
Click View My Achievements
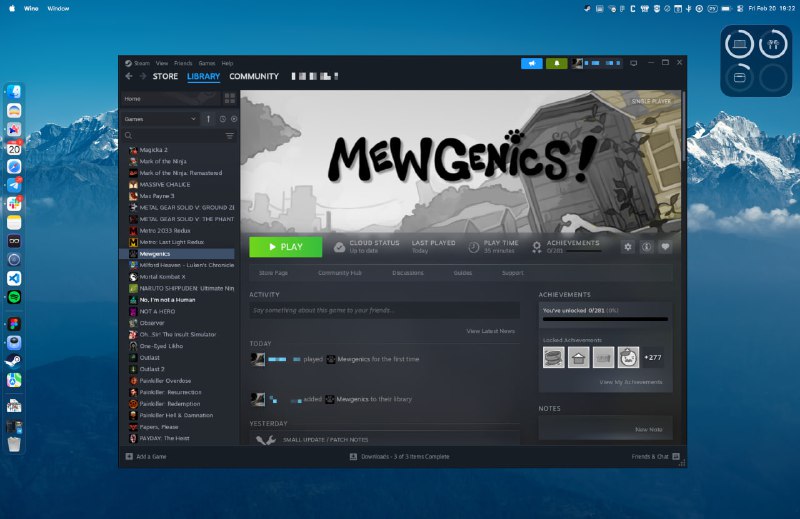tap(631, 382)
